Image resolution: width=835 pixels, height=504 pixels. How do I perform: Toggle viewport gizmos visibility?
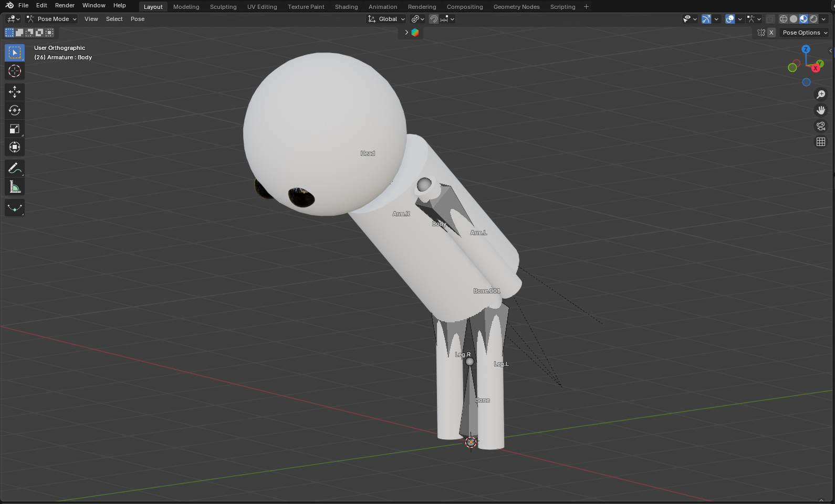706,19
